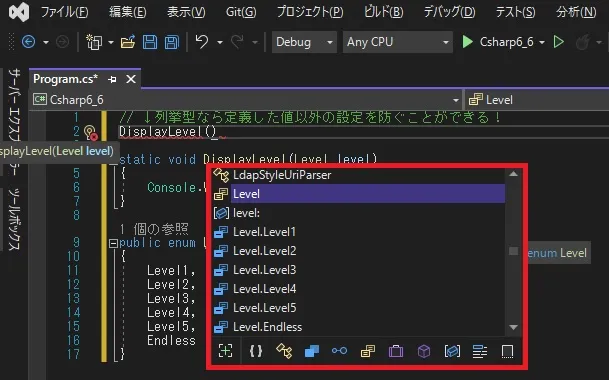The height and width of the screenshot is (380, 609).
Task: Select the level: named parameter suggestion
Action: (x=359, y=213)
